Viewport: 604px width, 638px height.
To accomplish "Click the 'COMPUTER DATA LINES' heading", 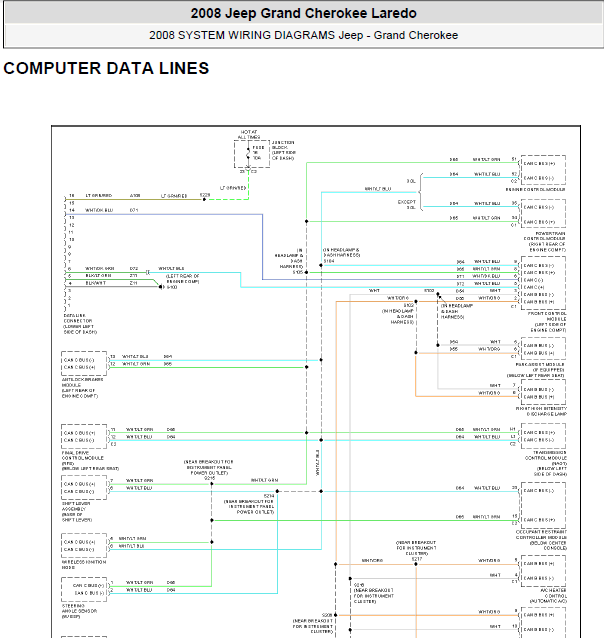I will (106, 68).
